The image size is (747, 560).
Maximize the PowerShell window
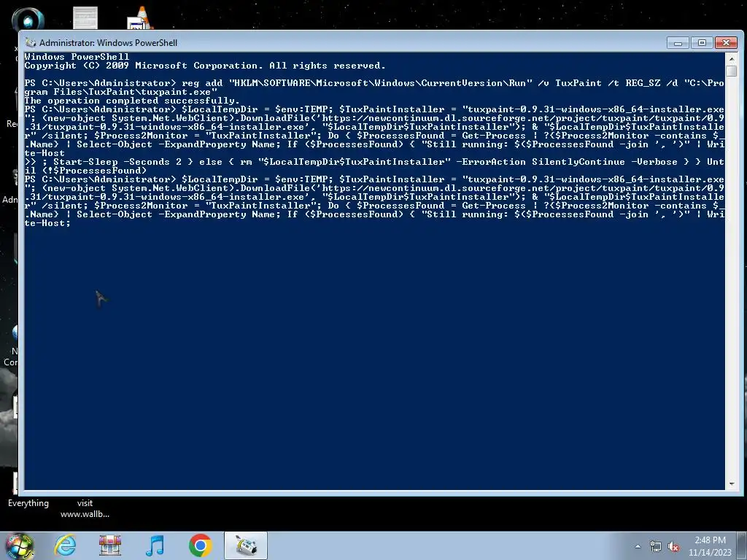pos(702,43)
